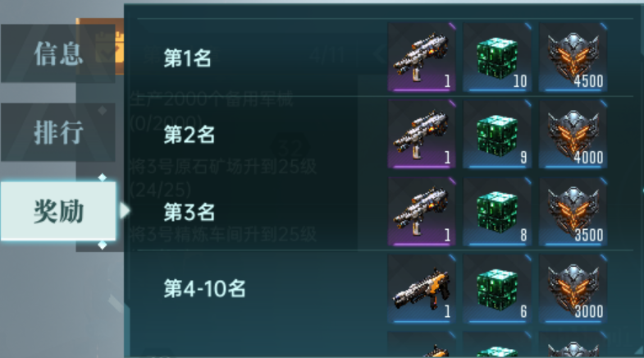644x358 pixels.
Task: Select the 奖励 tab
Action: (x=58, y=211)
